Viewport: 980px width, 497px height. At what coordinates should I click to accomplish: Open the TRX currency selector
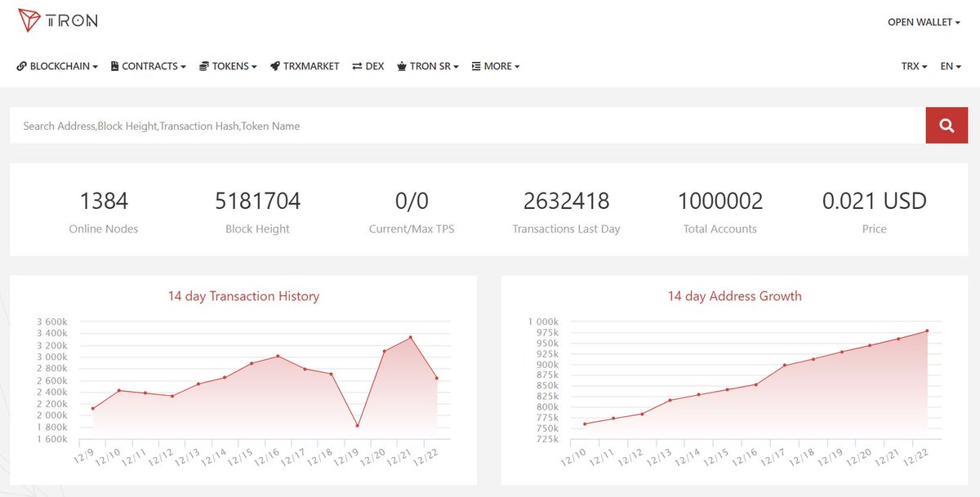coord(914,66)
